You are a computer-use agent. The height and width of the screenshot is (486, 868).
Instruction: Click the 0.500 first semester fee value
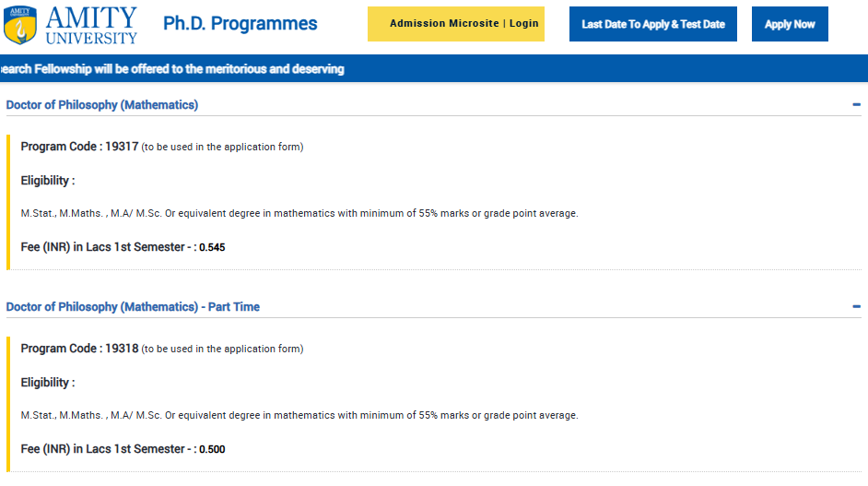pos(212,450)
